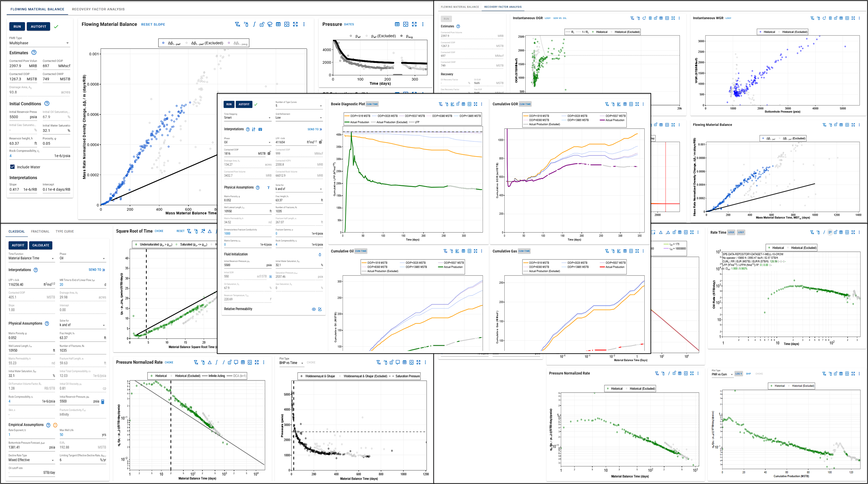Open Time Stepping Smart dropdown
This screenshot has height=484, width=868.
coord(248,117)
